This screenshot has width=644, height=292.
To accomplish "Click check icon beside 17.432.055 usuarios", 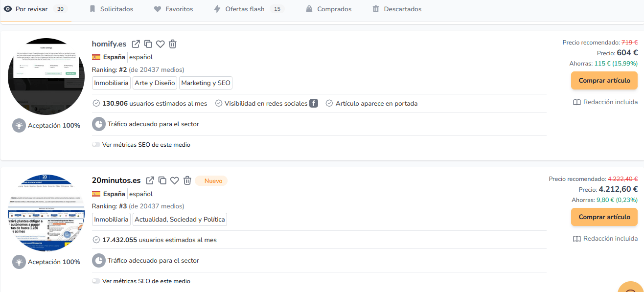I will coord(96,240).
